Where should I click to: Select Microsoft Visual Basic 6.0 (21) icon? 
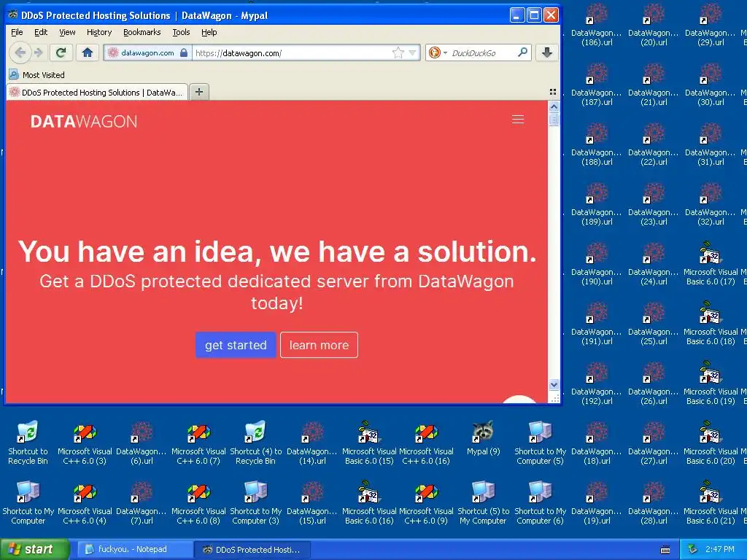711,502
